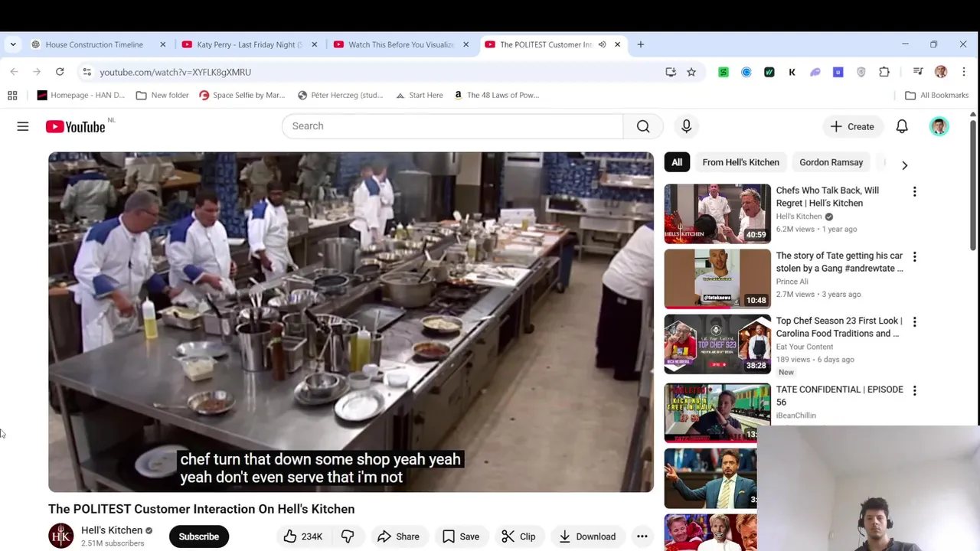Close the House Construction Timeline tab
The width and height of the screenshot is (980, 551).
click(x=162, y=44)
